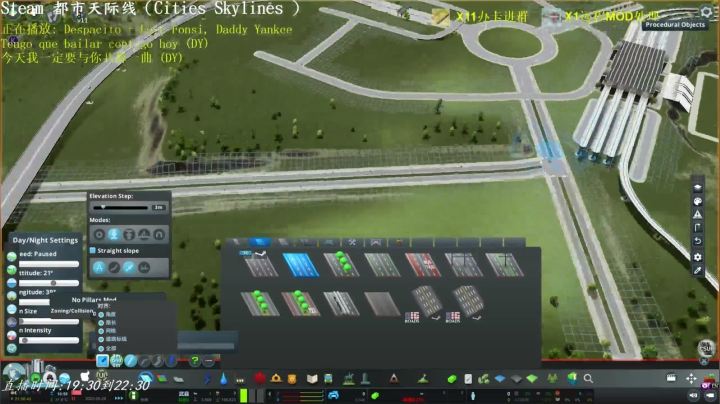This screenshot has height=404, width=720.
Task: Click the Day/Night Settings panel title
Action: click(45, 240)
